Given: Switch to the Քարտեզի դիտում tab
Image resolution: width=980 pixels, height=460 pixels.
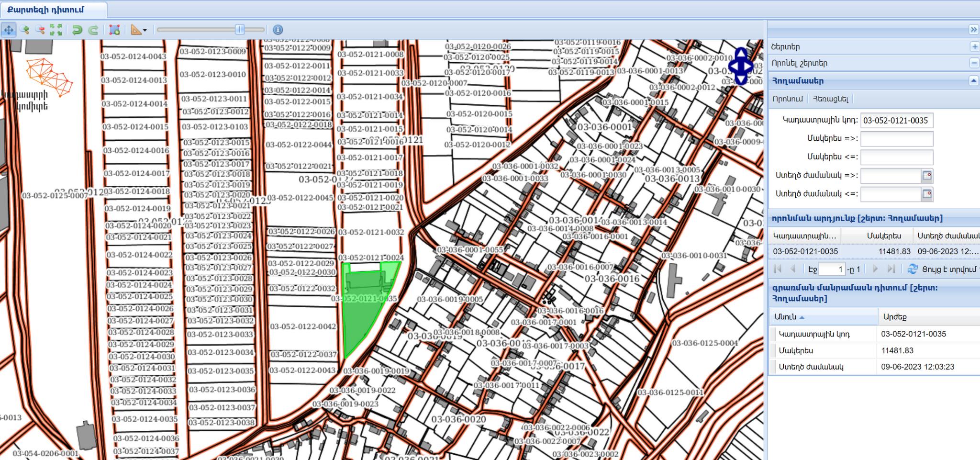Looking at the screenshot, I should pos(46,10).
